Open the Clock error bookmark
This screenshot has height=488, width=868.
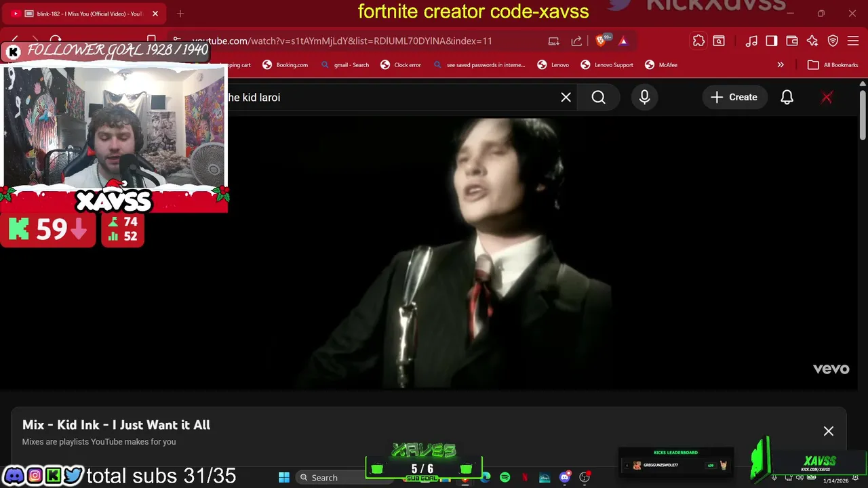point(401,65)
